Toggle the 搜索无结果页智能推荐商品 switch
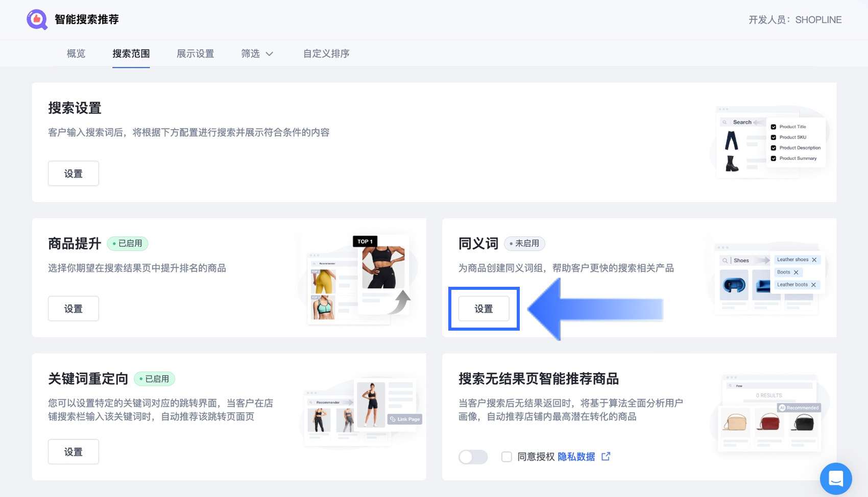Viewport: 868px width, 497px height. click(473, 457)
